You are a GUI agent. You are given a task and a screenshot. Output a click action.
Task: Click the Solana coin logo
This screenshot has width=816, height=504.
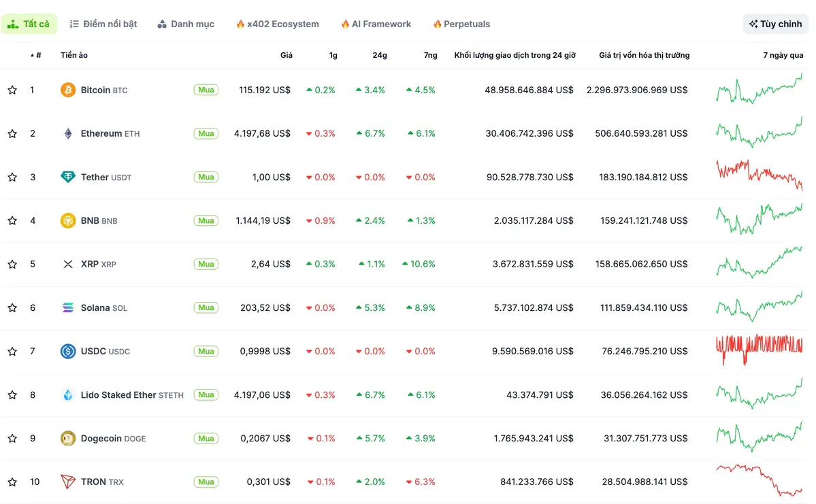point(67,307)
